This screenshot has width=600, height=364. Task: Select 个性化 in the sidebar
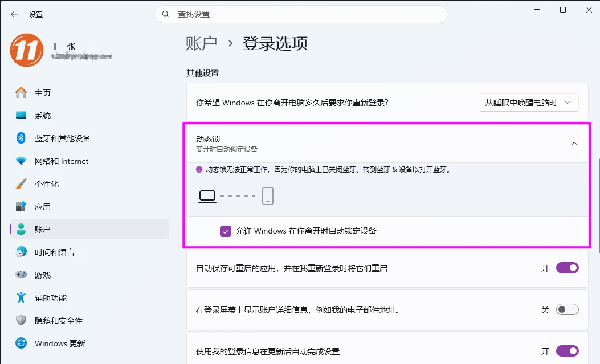click(x=89, y=184)
